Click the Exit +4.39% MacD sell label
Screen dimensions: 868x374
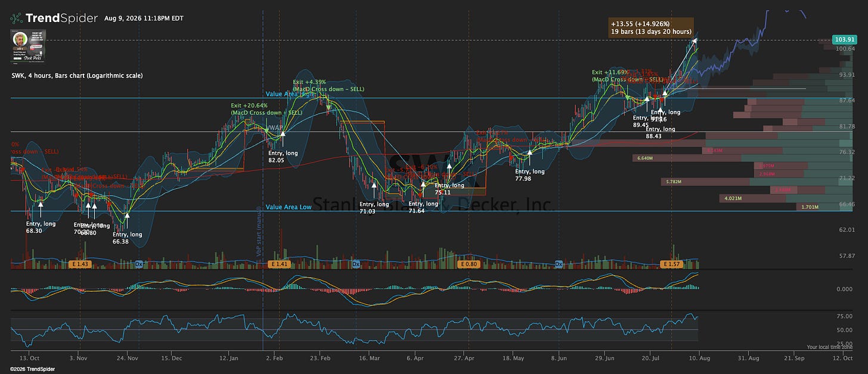click(x=328, y=85)
